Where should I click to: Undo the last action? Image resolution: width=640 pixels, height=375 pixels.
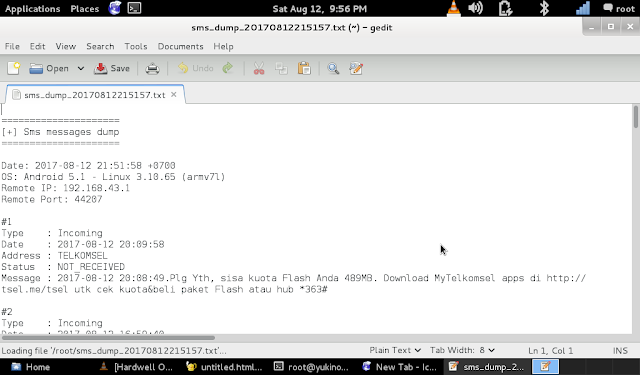(x=196, y=68)
